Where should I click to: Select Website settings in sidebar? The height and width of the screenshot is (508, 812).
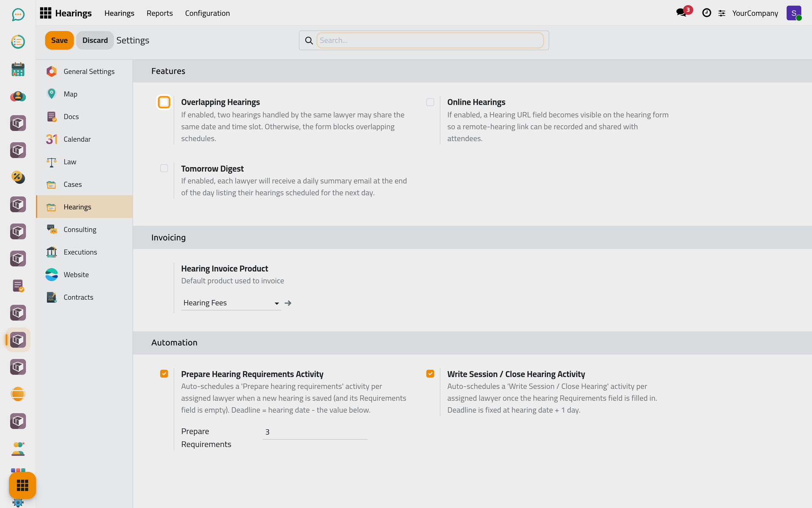85,275
